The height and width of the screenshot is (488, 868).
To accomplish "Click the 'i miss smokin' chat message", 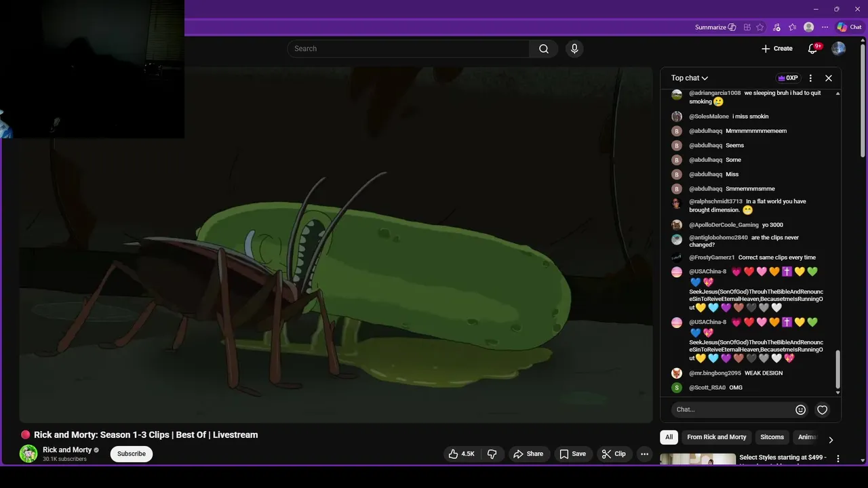I will [x=751, y=117].
